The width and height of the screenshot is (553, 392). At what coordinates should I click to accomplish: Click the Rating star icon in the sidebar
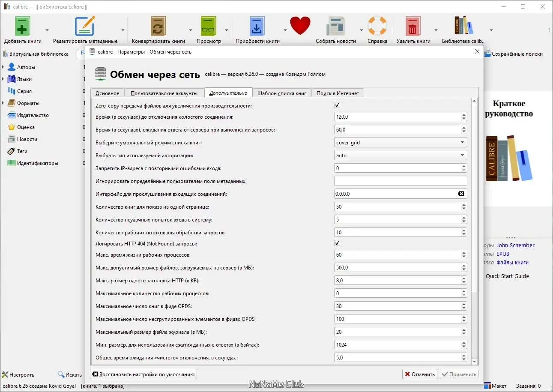(12, 127)
